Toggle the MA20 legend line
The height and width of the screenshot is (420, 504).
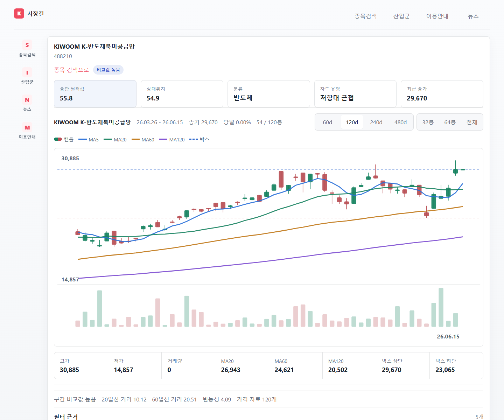[x=115, y=139]
